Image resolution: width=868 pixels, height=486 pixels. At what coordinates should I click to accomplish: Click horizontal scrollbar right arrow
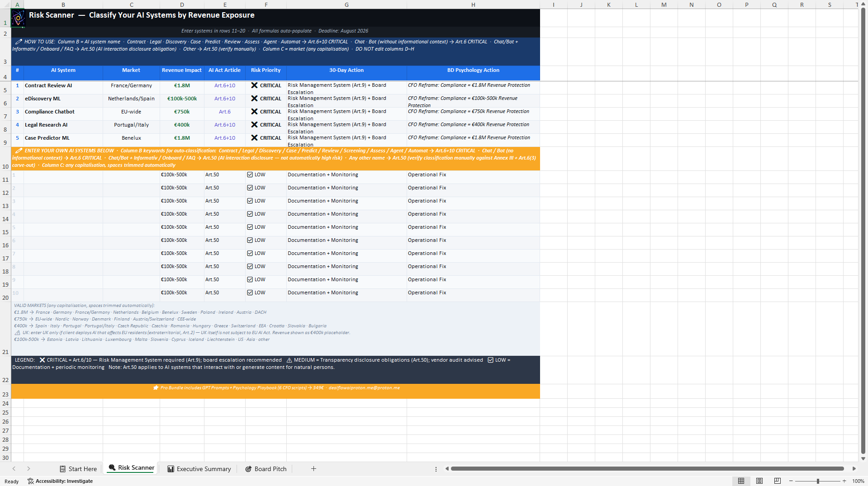click(x=854, y=469)
